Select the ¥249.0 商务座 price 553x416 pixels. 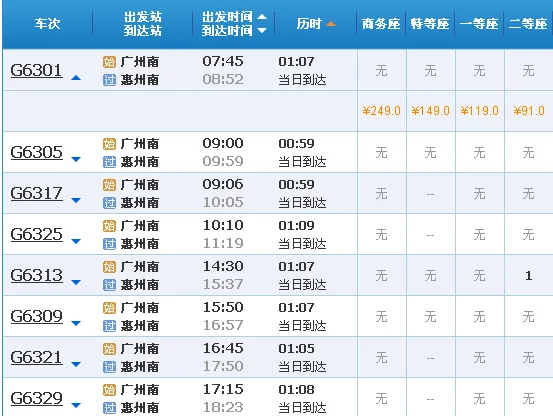coord(381,111)
